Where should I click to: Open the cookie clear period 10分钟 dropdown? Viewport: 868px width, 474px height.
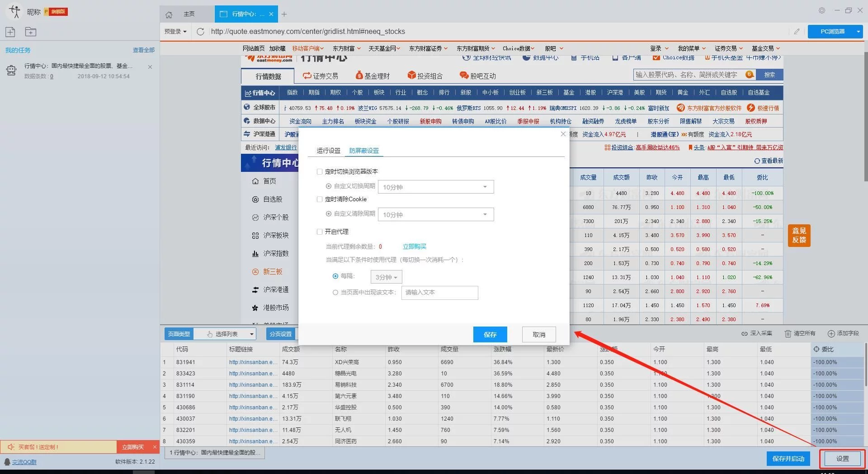tap(436, 214)
